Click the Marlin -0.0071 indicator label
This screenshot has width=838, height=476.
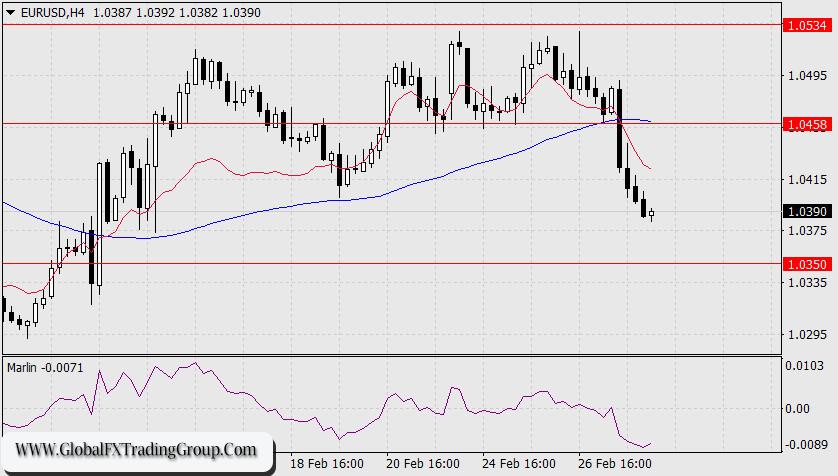[45, 368]
